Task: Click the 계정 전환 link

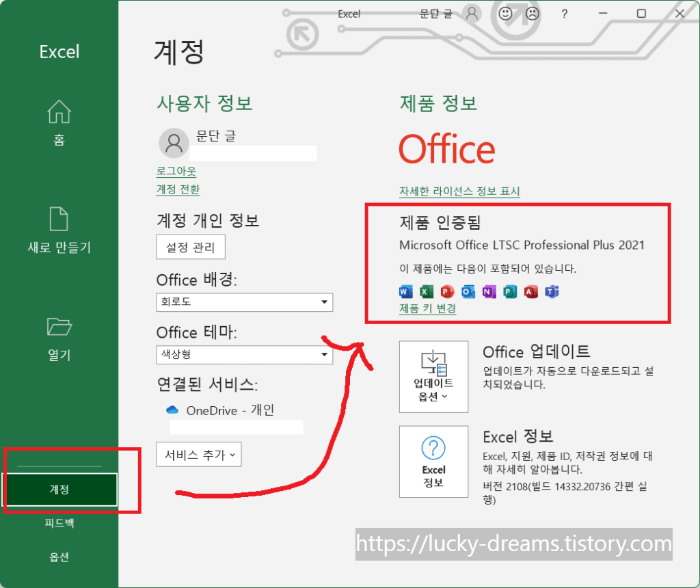Action: click(x=178, y=189)
